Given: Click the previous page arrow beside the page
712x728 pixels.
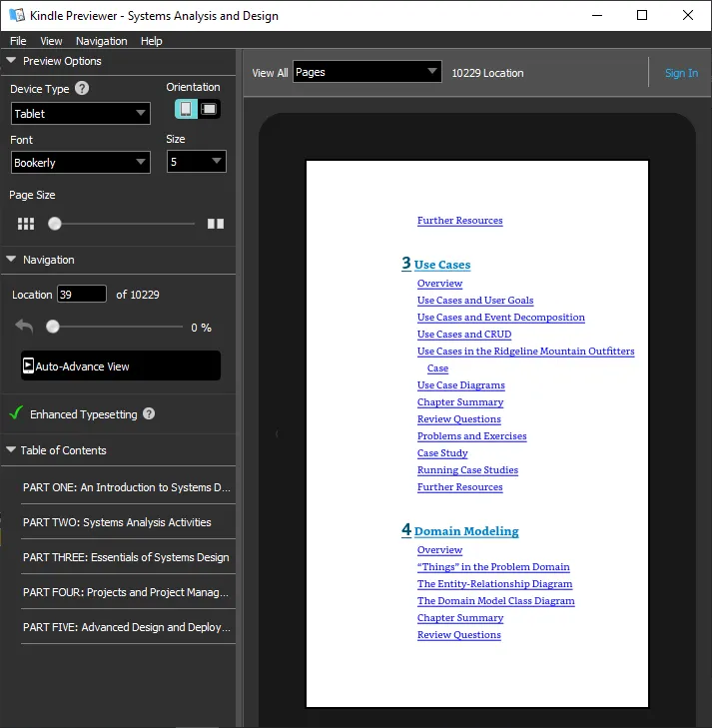Looking at the screenshot, I should 277,433.
